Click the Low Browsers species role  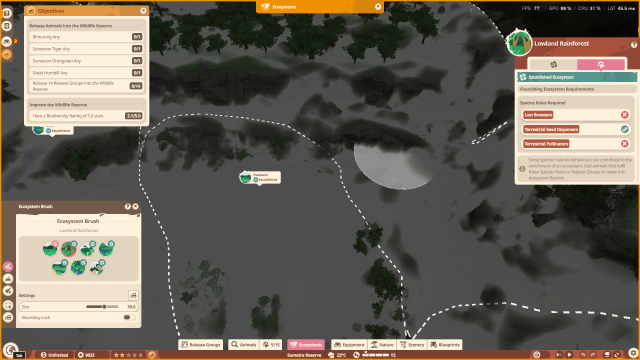click(538, 115)
